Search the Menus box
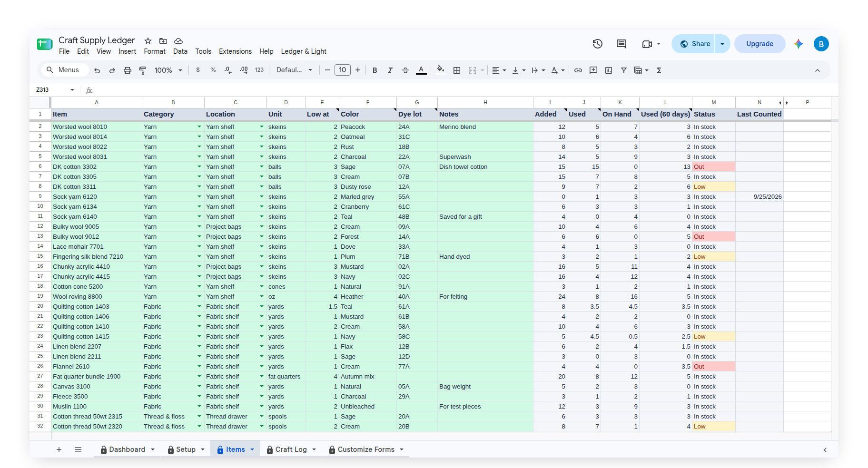The height and width of the screenshot is (468, 868). [65, 70]
